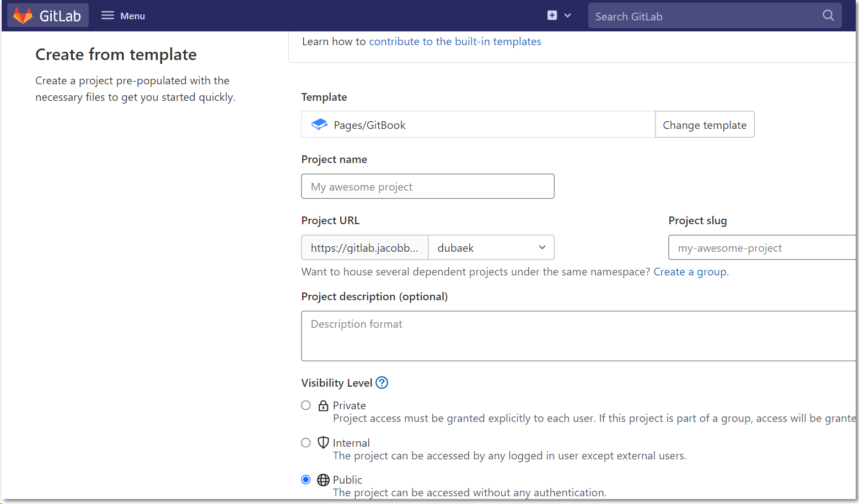The width and height of the screenshot is (859, 504).
Task: Select the Internal visibility radio button
Action: tap(306, 443)
